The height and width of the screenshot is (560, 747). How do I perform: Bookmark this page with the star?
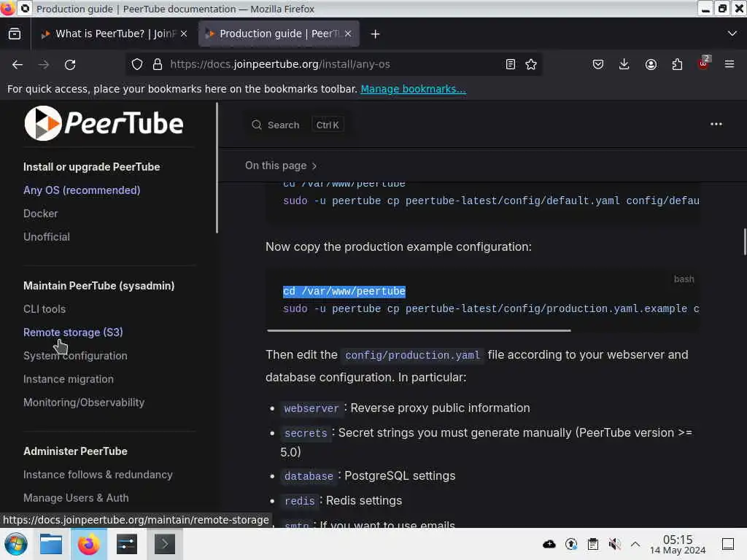[531, 64]
